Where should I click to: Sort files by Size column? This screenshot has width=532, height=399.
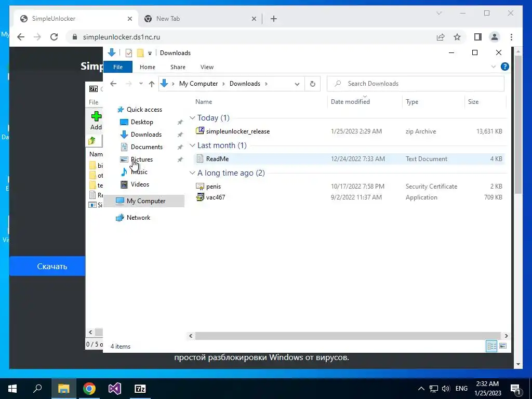pos(473,102)
